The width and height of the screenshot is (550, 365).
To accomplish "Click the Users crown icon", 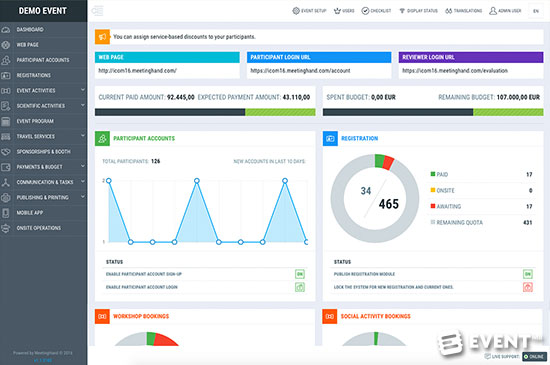I will pos(337,11).
